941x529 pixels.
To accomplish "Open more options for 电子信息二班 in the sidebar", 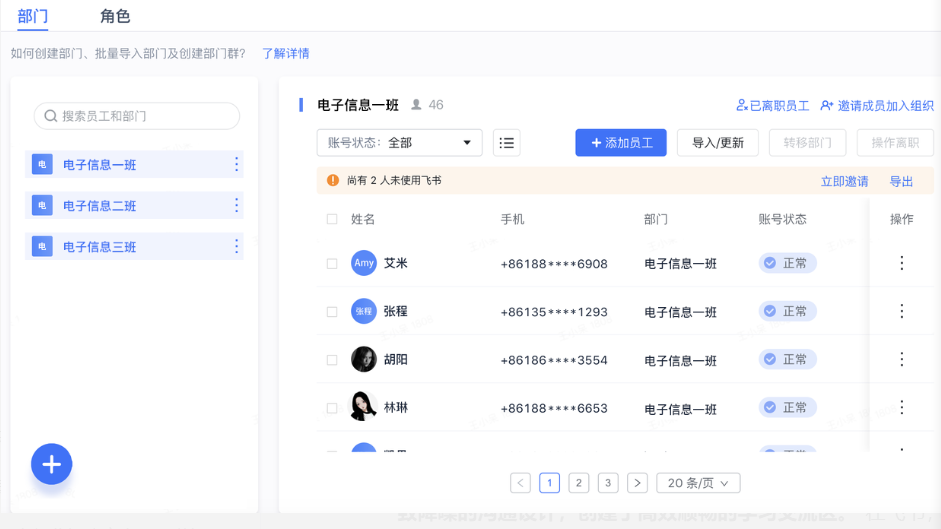I will pyautogui.click(x=236, y=205).
